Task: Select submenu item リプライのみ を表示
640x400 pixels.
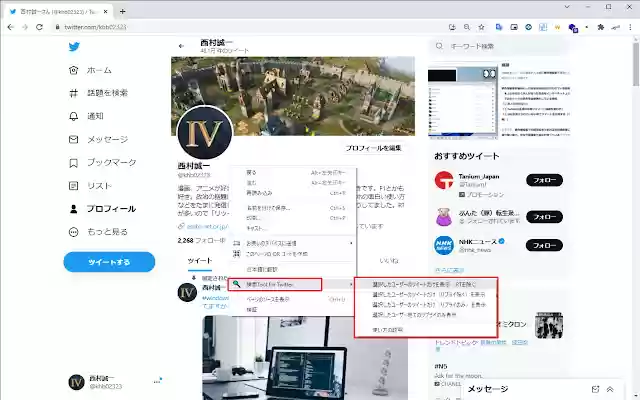Action: point(426,304)
